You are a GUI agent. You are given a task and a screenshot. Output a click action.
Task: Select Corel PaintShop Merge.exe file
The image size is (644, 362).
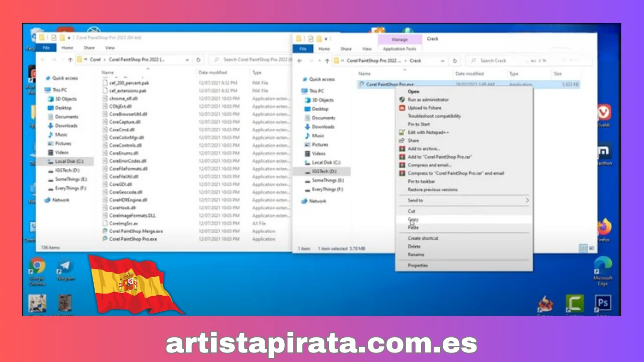pyautogui.click(x=136, y=231)
